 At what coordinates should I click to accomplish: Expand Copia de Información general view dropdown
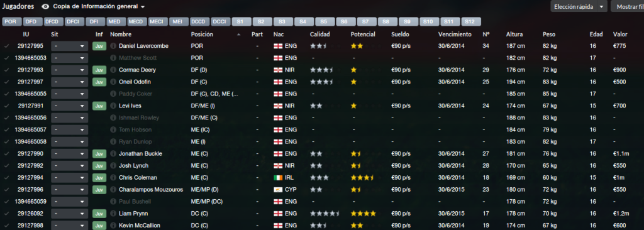pos(143,7)
